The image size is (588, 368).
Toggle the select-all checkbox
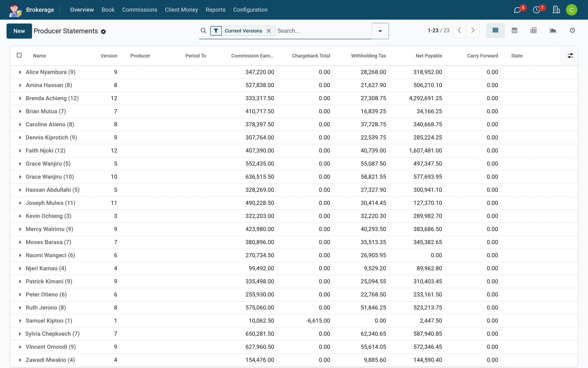click(x=19, y=55)
